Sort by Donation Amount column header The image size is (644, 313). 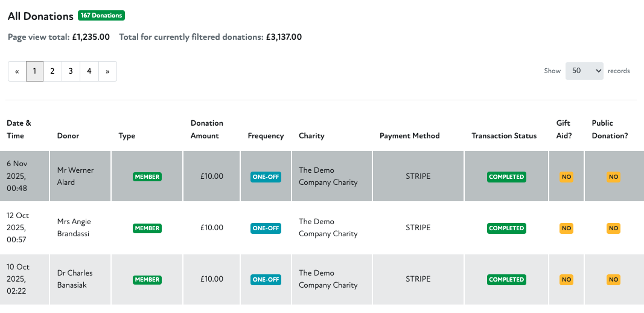pyautogui.click(x=206, y=129)
